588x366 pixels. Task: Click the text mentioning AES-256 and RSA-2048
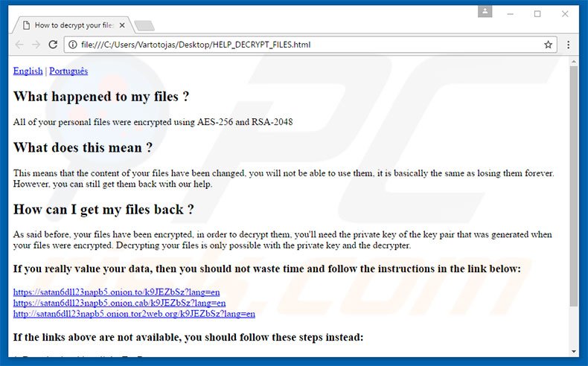pos(153,122)
